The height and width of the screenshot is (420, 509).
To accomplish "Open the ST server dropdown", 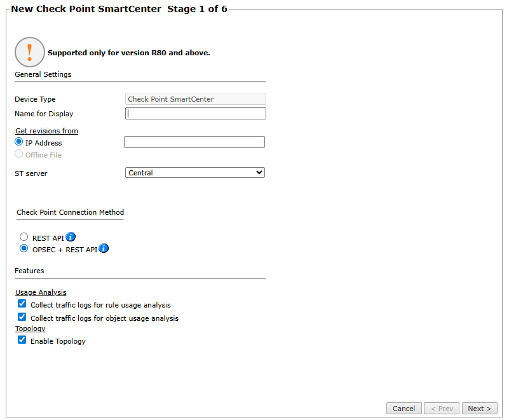I will (x=195, y=172).
